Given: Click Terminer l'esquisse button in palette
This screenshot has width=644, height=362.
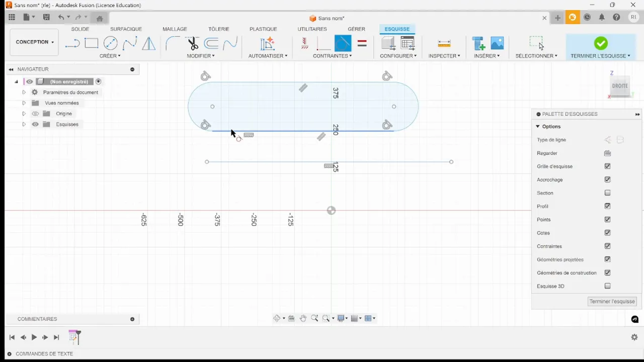Looking at the screenshot, I should pyautogui.click(x=612, y=301).
